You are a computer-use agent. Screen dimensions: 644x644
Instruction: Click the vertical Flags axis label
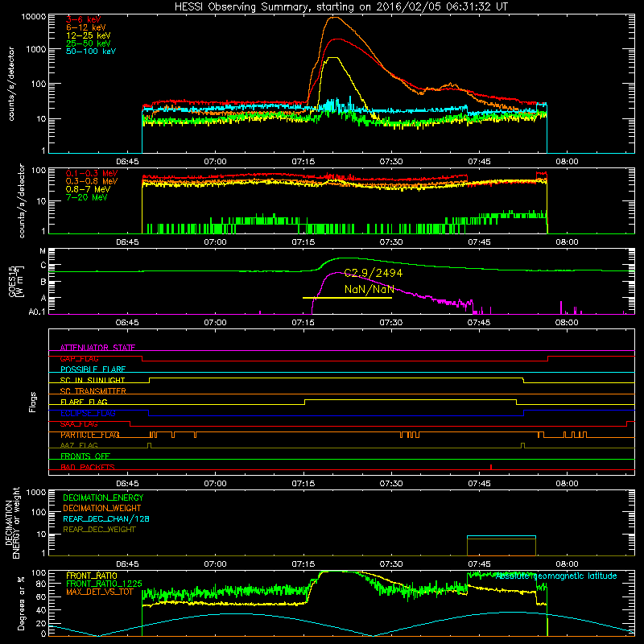click(33, 402)
